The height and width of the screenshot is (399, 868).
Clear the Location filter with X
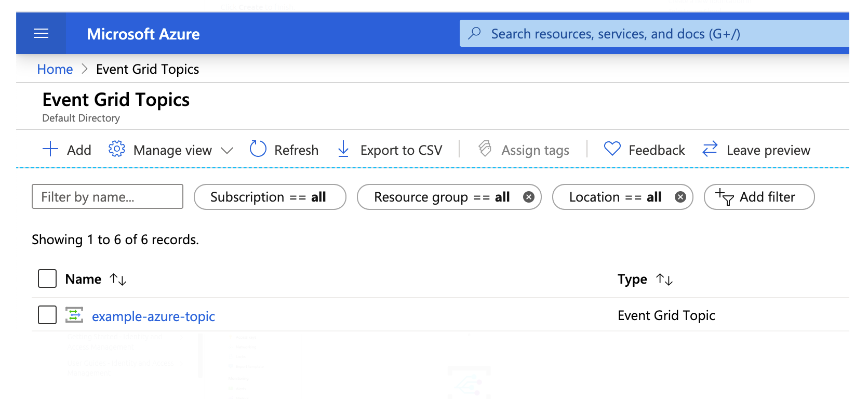680,197
